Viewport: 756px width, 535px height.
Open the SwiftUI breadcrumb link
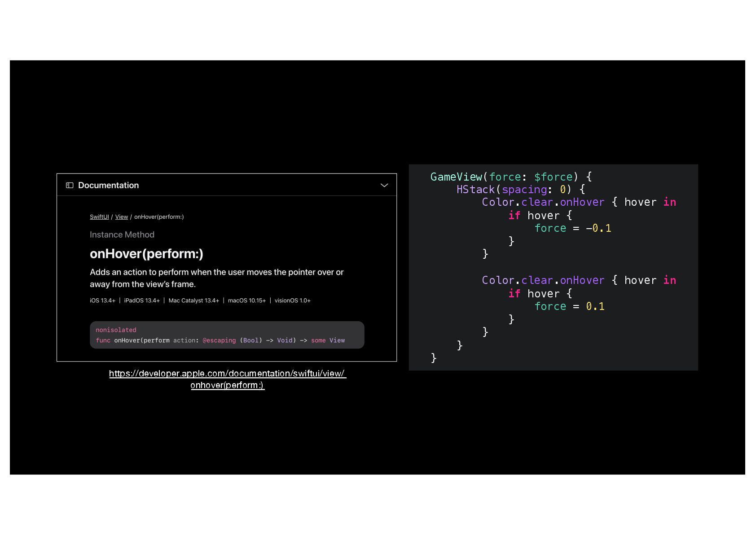tap(99, 217)
